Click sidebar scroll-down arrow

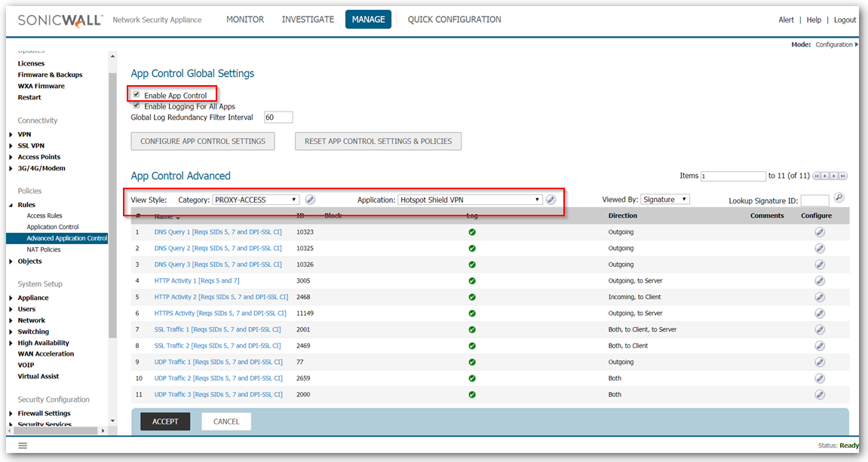tap(113, 421)
